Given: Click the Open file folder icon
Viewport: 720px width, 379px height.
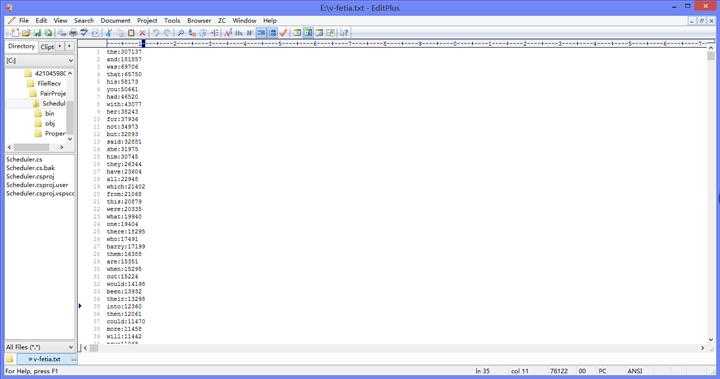Looking at the screenshot, I should 26,33.
